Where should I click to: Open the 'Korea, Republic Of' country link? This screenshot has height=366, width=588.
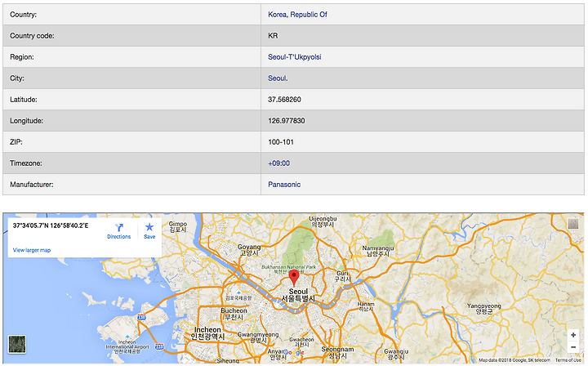(297, 15)
